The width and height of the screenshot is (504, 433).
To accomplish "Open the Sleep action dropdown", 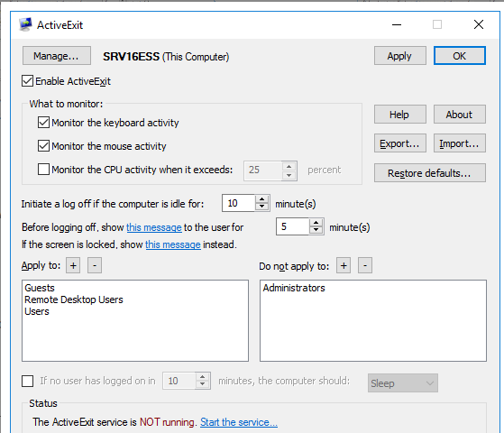I will pyautogui.click(x=403, y=382).
